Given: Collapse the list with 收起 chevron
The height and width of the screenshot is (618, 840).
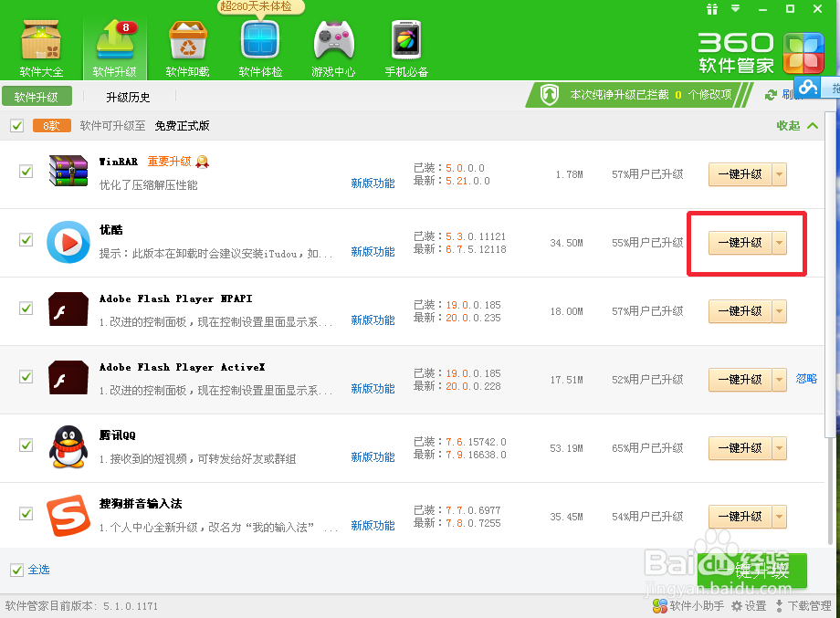Looking at the screenshot, I should (x=797, y=126).
